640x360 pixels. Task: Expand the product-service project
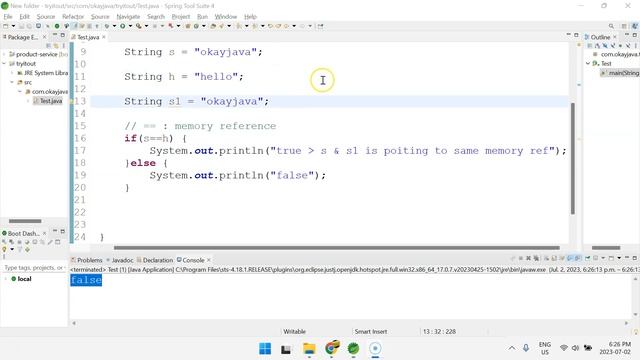point(4,54)
